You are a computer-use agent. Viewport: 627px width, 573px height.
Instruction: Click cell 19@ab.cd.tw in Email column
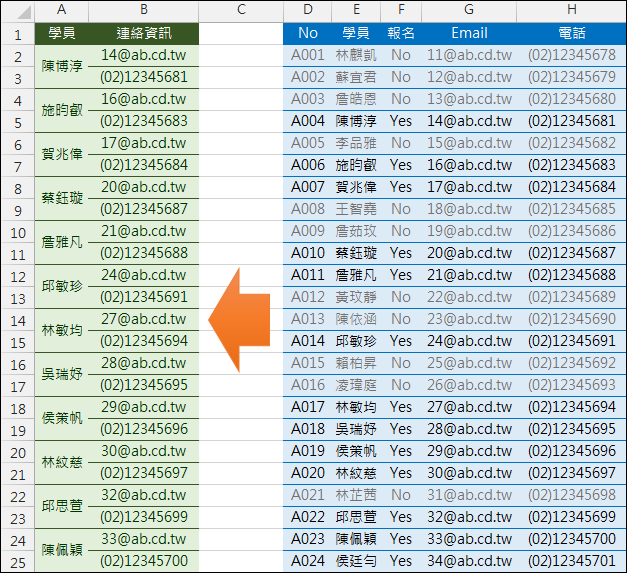click(469, 231)
